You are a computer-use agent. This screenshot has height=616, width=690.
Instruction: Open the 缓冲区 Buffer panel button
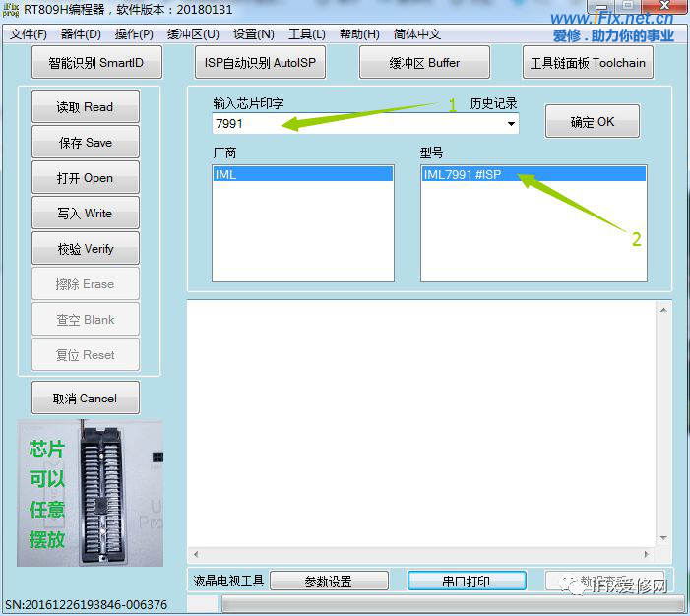pyautogui.click(x=424, y=62)
